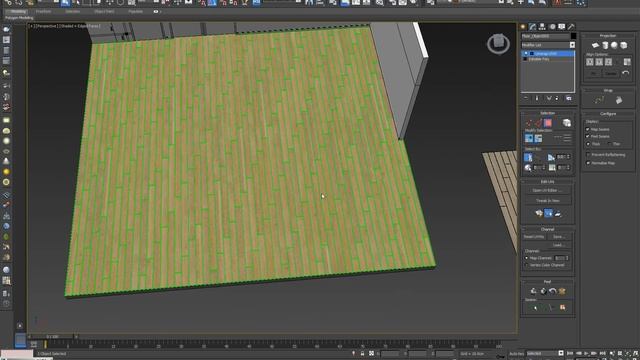The height and width of the screenshot is (360, 640).
Task: Select Unwrap UVW in modifier stack
Action: pos(548,53)
